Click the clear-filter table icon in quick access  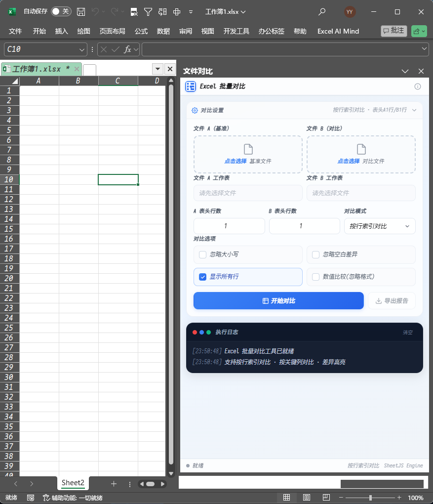pos(134,12)
